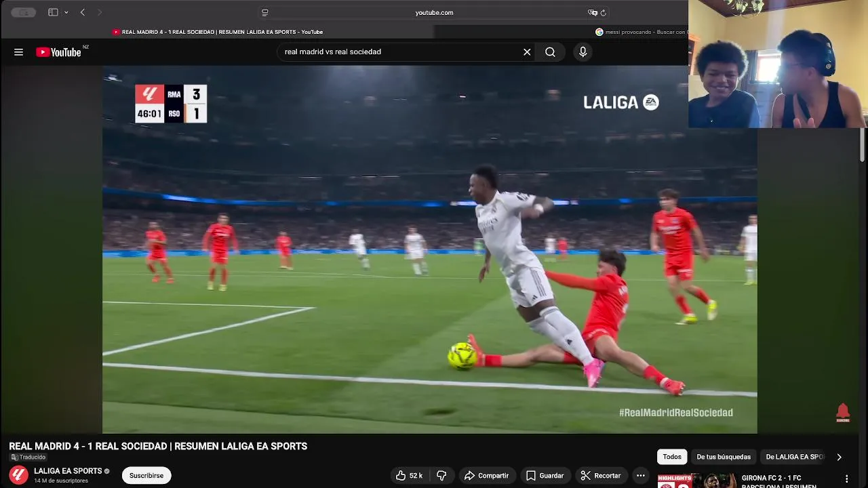Select the De tus búsquedas chip
This screenshot has height=488, width=868.
tap(724, 457)
